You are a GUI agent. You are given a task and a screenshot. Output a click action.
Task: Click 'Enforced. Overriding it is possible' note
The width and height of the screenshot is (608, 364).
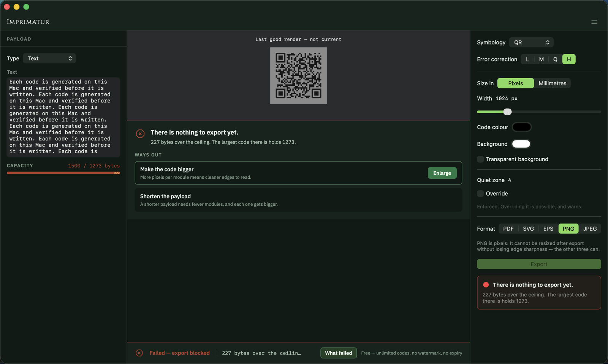pyautogui.click(x=529, y=207)
